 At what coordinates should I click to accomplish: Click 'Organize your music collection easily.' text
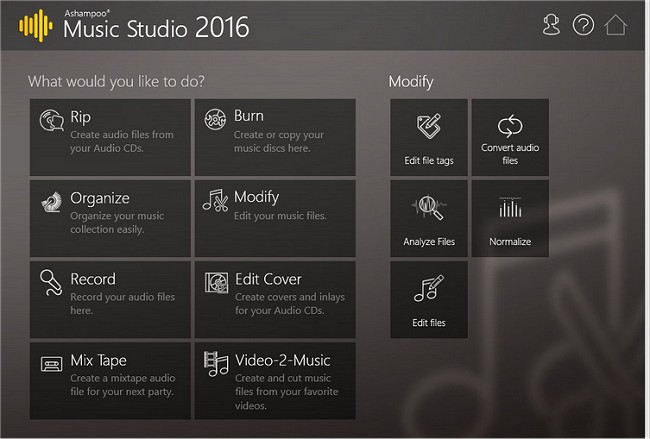pyautogui.click(x=117, y=223)
